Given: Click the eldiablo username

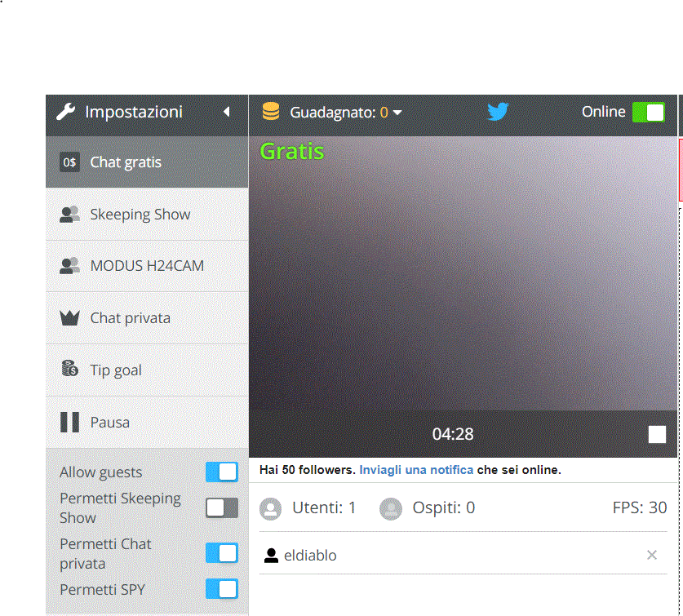Looking at the screenshot, I should tap(310, 556).
